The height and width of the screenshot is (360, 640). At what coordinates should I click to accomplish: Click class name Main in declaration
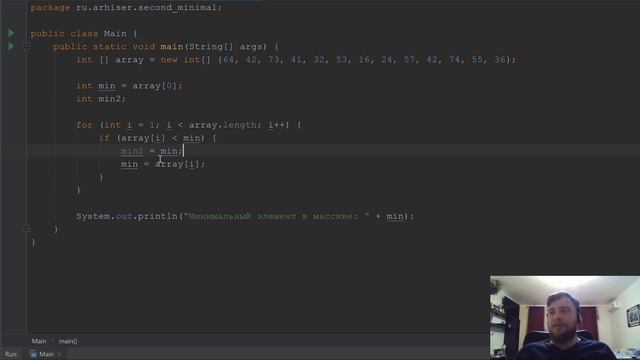[x=115, y=33]
